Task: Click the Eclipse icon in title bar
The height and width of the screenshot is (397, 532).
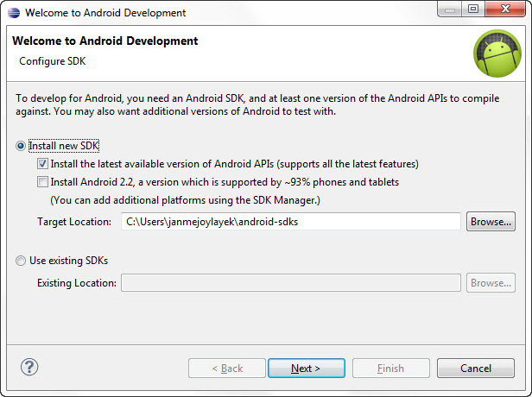Action: point(14,13)
